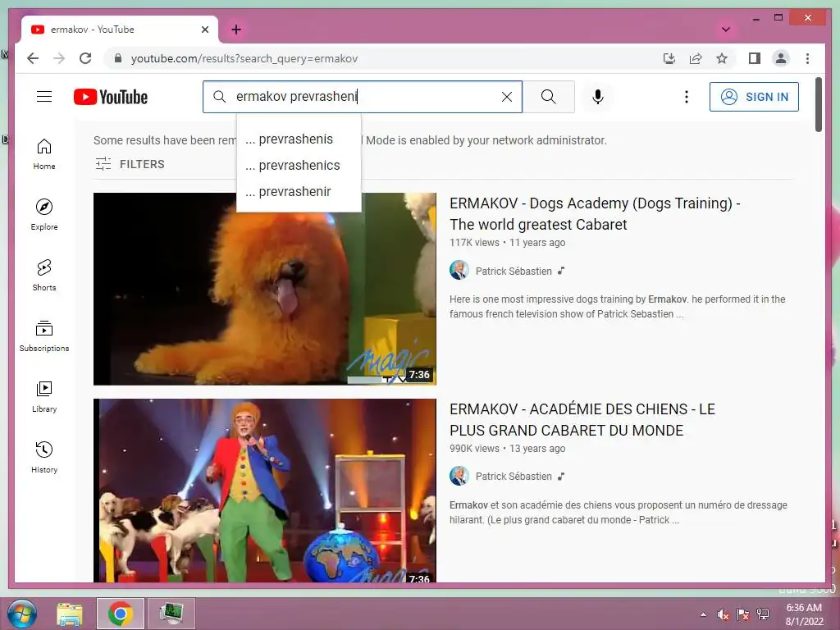Go back with the browser back arrow
This screenshot has width=840, height=630.
(33, 58)
